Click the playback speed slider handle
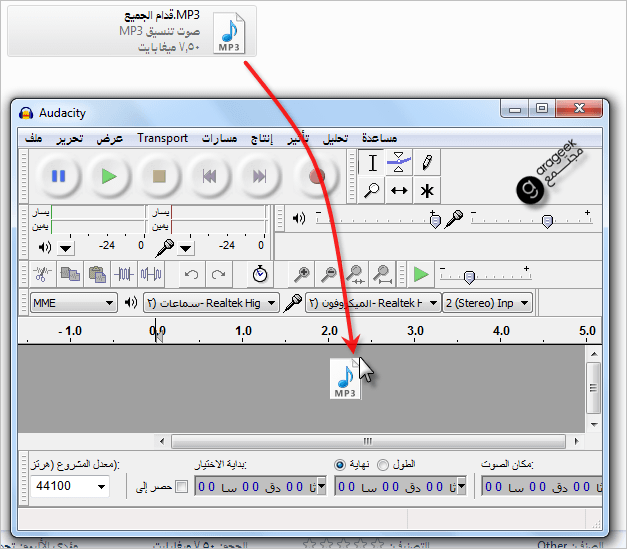This screenshot has height=549, width=627. pos(469,277)
